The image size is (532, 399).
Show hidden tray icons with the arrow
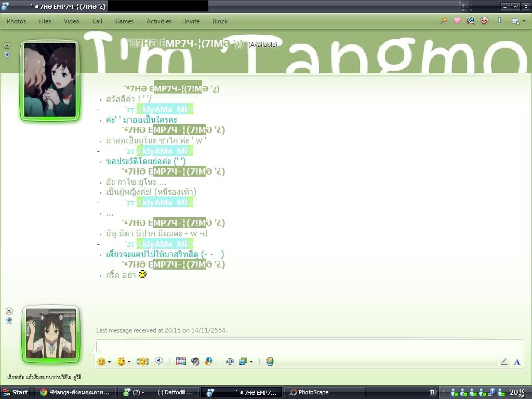coord(444,392)
